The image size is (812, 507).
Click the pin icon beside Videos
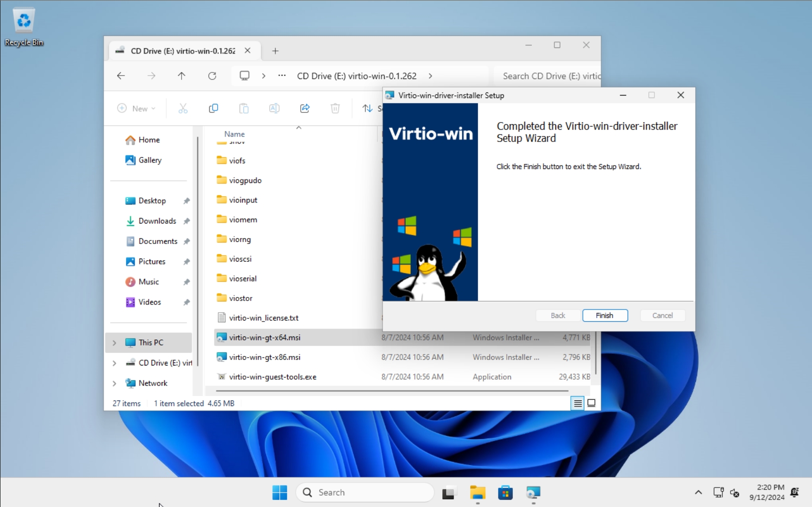187,302
